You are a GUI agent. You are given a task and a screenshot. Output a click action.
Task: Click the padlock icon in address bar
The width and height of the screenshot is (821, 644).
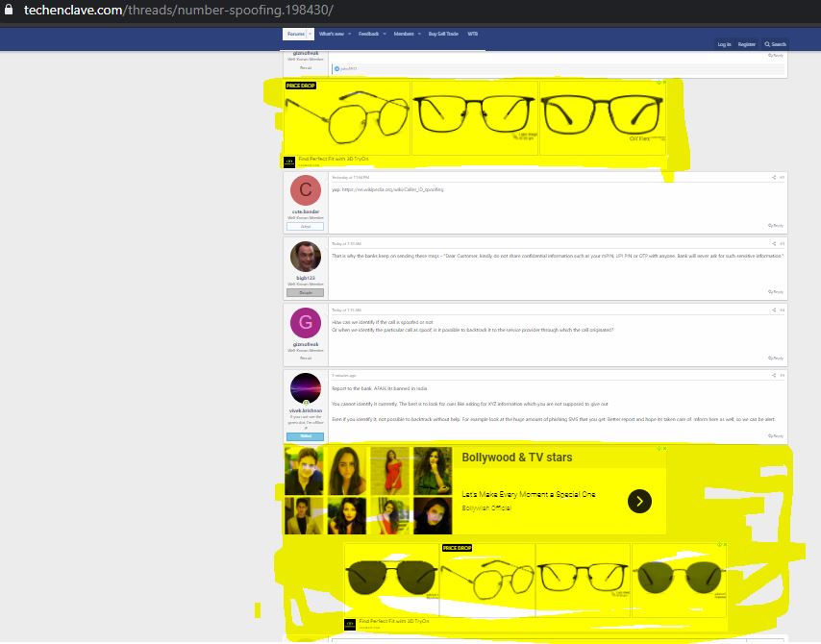[9, 10]
